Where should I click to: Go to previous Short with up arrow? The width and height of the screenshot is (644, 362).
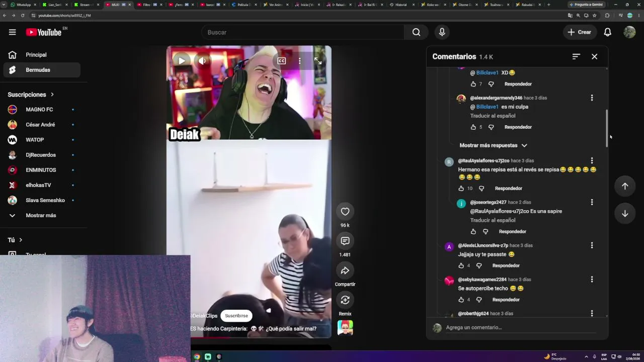[625, 186]
